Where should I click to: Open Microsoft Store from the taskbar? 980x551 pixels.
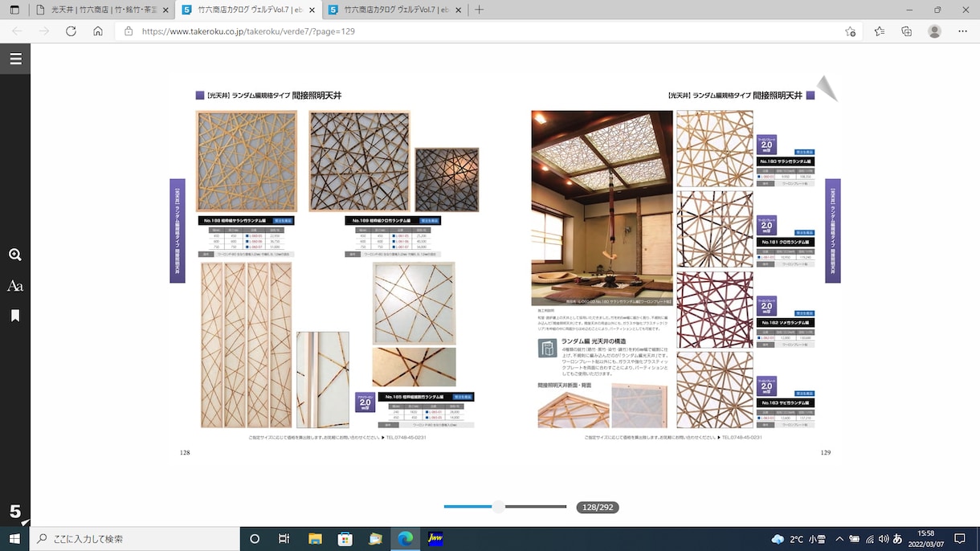[345, 538]
